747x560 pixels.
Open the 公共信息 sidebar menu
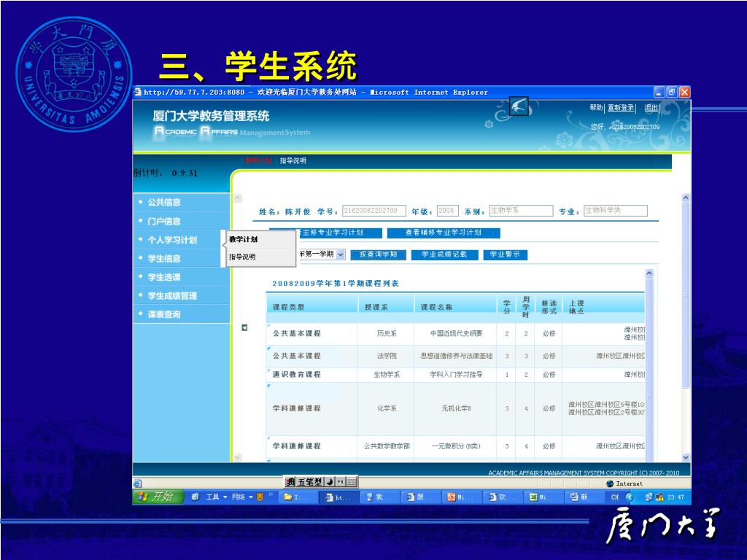pos(164,202)
